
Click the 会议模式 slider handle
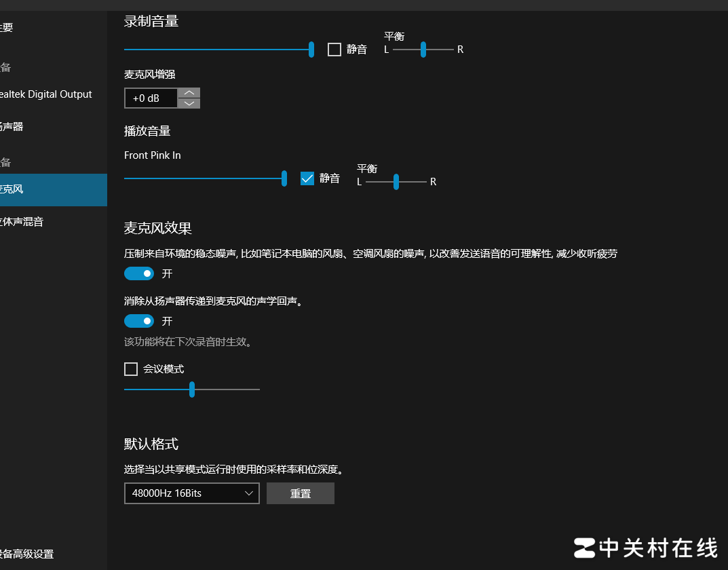(192, 389)
